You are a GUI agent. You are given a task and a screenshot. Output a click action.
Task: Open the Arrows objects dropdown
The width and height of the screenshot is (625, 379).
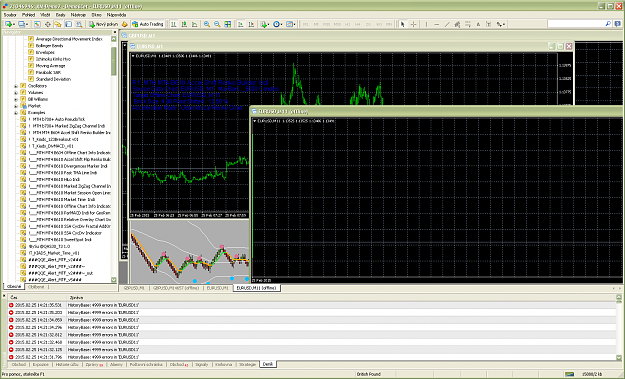pos(500,24)
